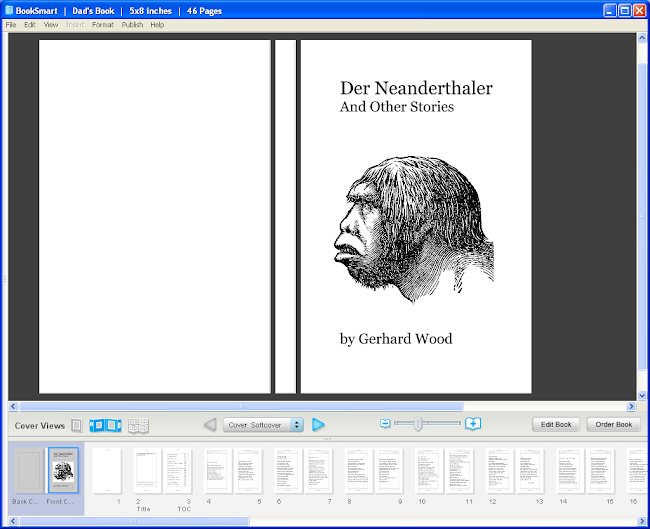Select the page 15 thumbnail
650x529 pixels.
601,471
